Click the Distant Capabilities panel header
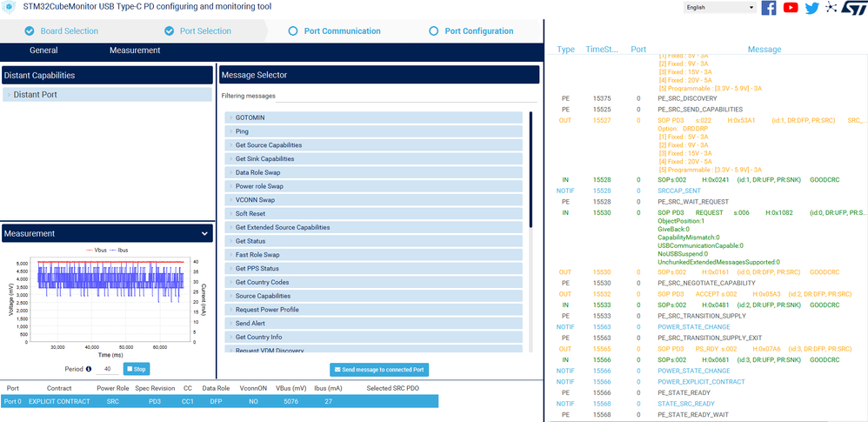 [x=107, y=76]
